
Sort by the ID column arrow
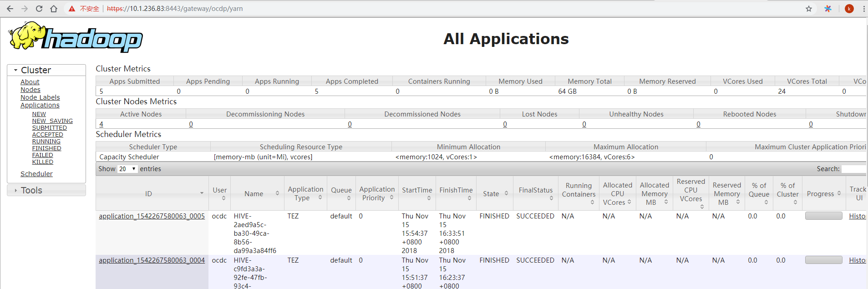point(202,193)
